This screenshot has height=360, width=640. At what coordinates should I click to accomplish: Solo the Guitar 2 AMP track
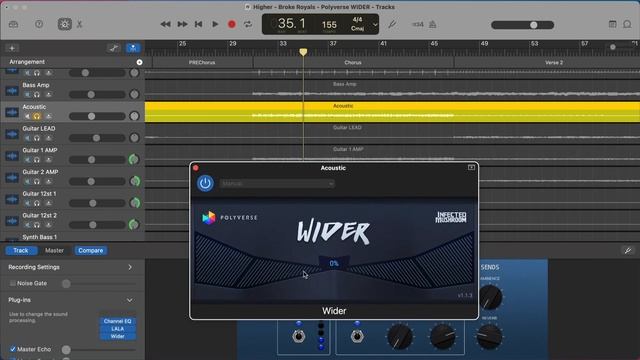point(37,181)
